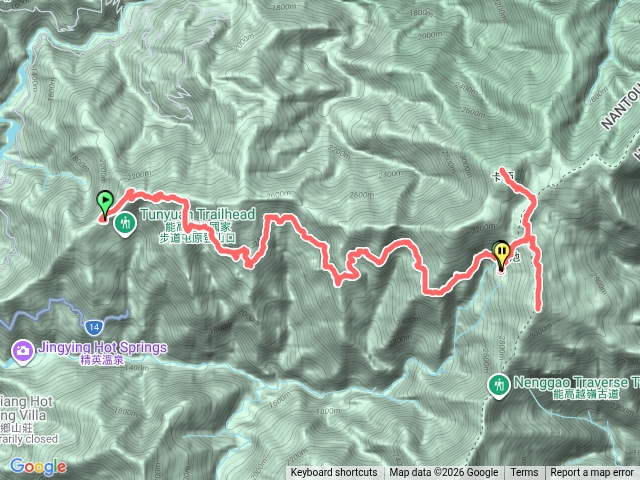Image resolution: width=640 pixels, height=480 pixels.
Task: Select the Tunyuan Trailhead hiking icon
Action: [x=125, y=224]
